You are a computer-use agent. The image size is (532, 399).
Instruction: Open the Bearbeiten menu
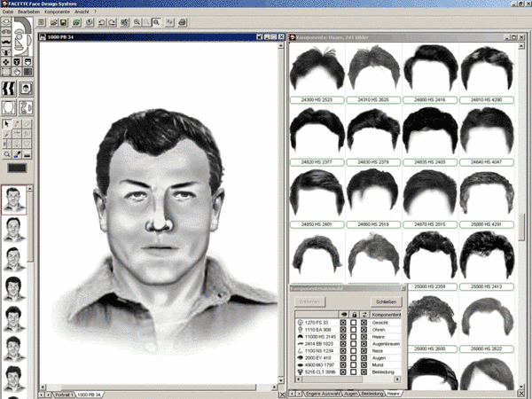click(31, 11)
